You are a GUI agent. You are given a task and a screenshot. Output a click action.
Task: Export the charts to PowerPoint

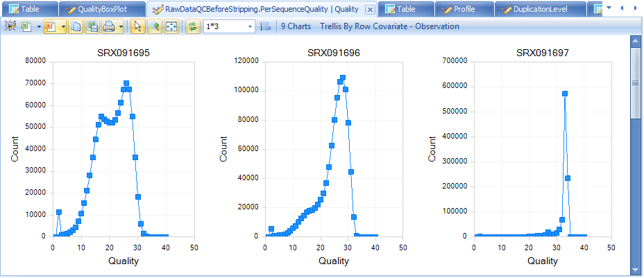coord(51,26)
